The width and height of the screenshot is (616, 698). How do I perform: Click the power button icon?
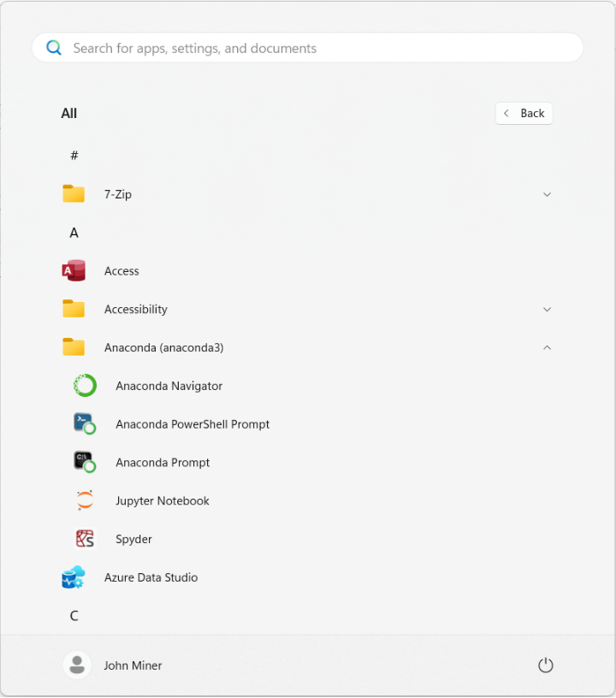[545, 665]
